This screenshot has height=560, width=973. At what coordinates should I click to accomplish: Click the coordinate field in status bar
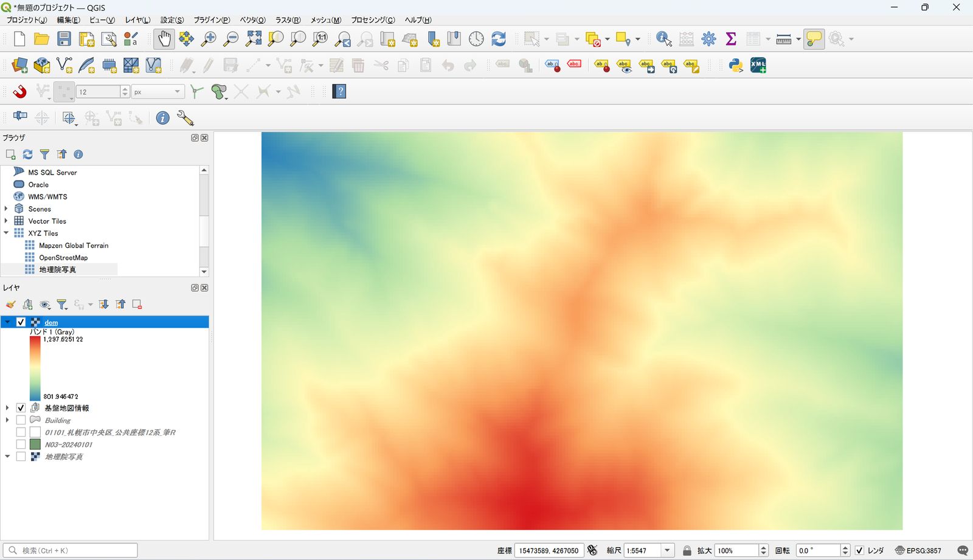[549, 550]
